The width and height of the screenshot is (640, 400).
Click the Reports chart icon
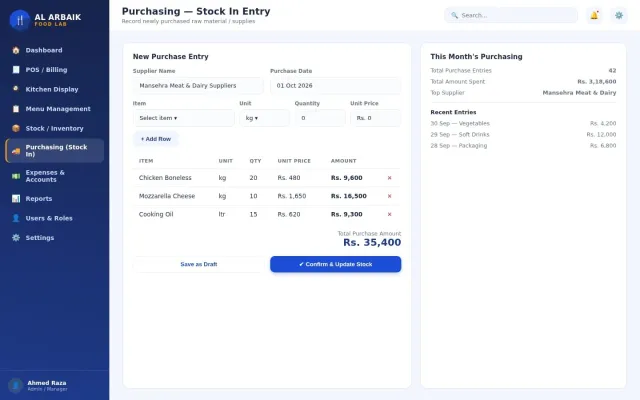16,199
